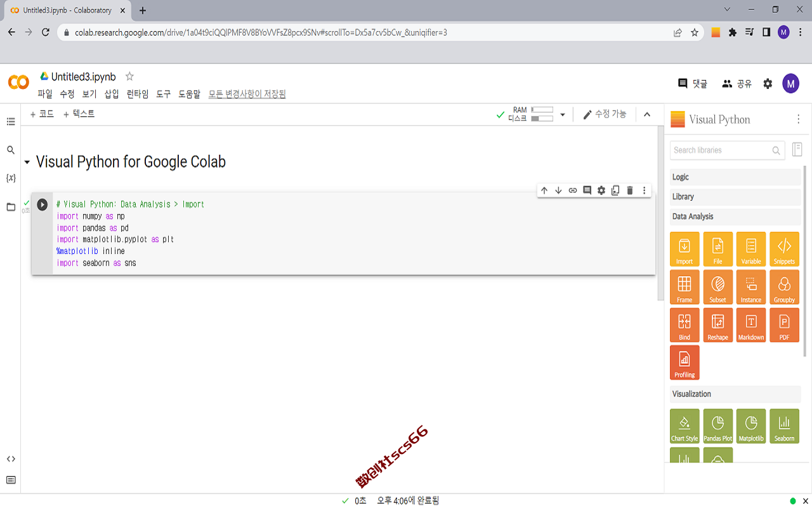The width and height of the screenshot is (812, 508).
Task: Click the 공유 share button
Action: tap(737, 84)
